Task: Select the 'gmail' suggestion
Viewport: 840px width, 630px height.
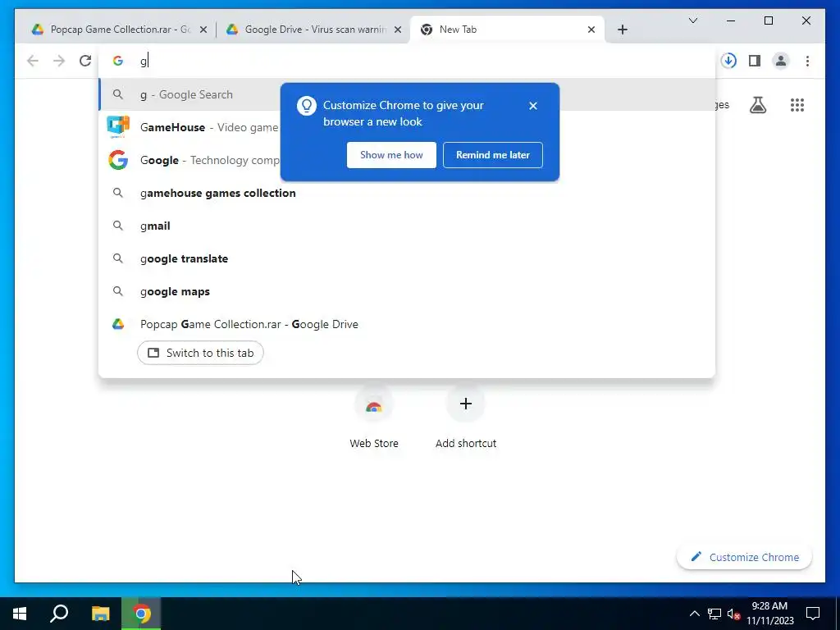Action: pos(407,226)
